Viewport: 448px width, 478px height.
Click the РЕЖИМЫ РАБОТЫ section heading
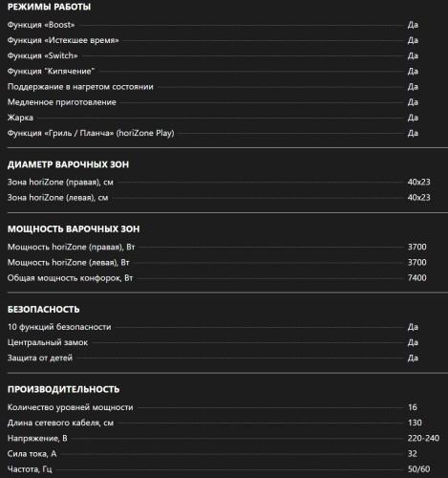point(49,7)
